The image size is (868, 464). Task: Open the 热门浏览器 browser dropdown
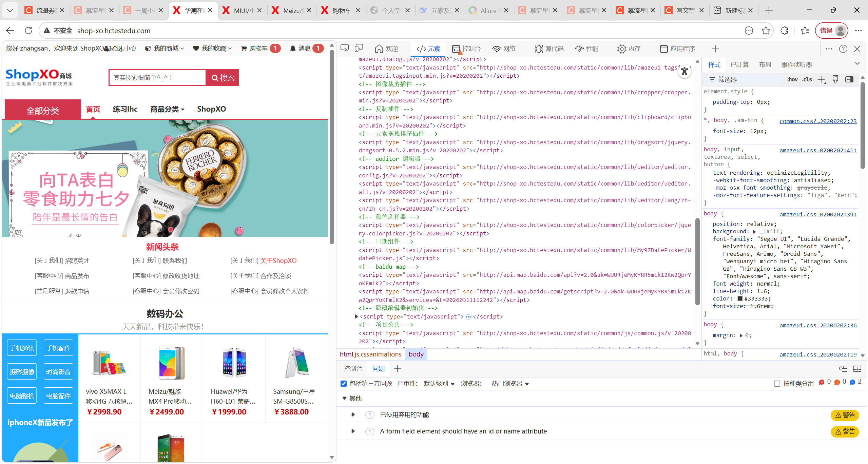pyautogui.click(x=510, y=384)
